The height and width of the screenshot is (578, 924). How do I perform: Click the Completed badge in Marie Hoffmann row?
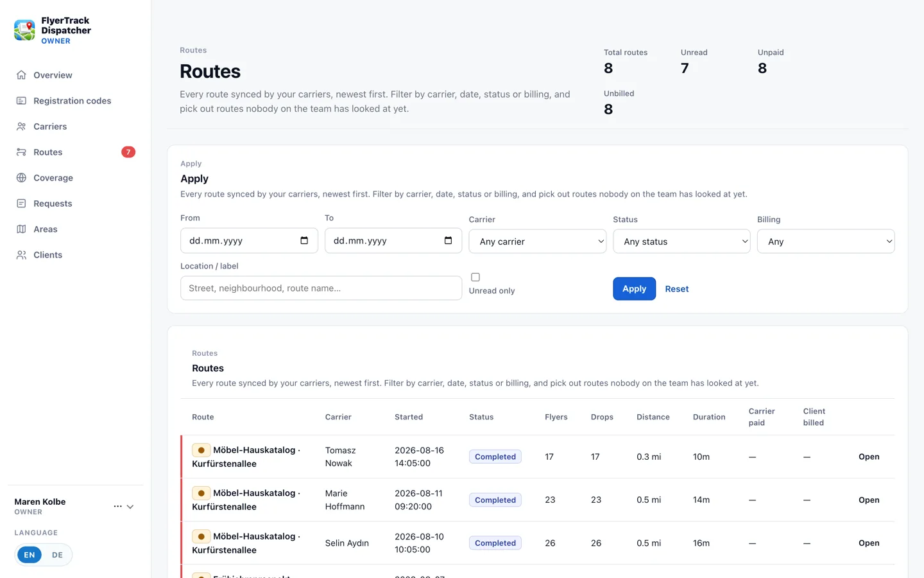495,500
